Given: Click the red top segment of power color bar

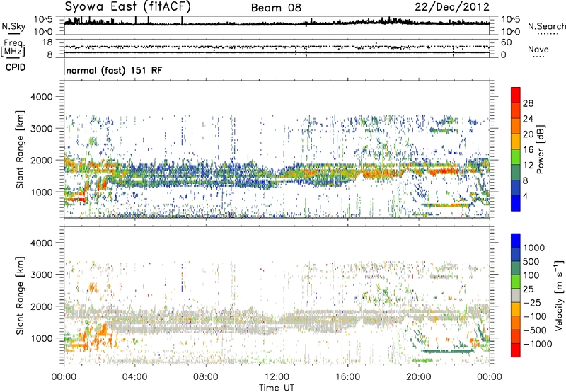Looking at the screenshot, I should (516, 95).
